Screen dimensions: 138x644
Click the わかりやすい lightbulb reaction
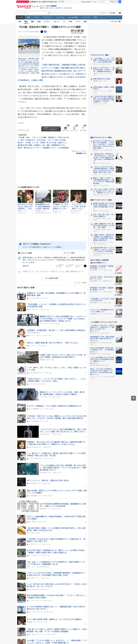[74, 128]
